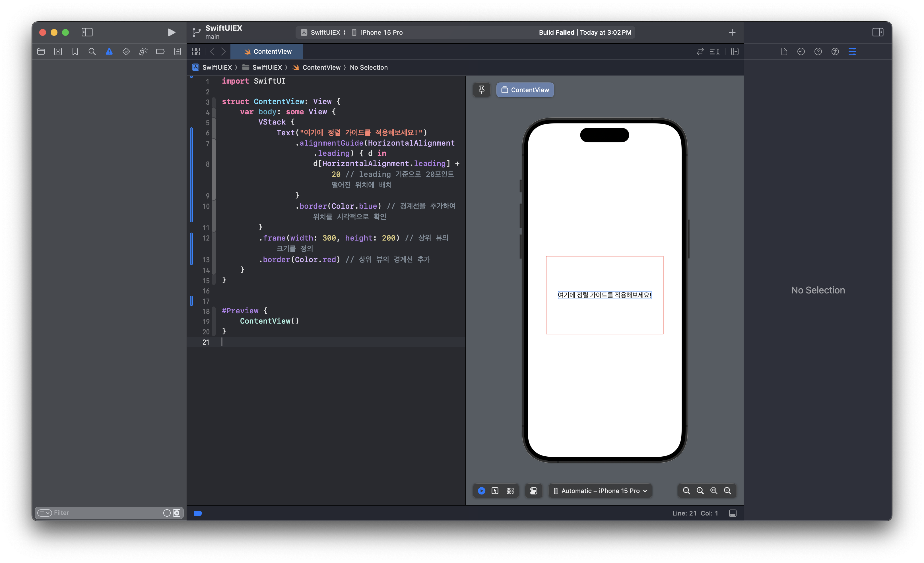Zoom in the preview canvas
Image resolution: width=924 pixels, height=563 pixels.
[727, 491]
